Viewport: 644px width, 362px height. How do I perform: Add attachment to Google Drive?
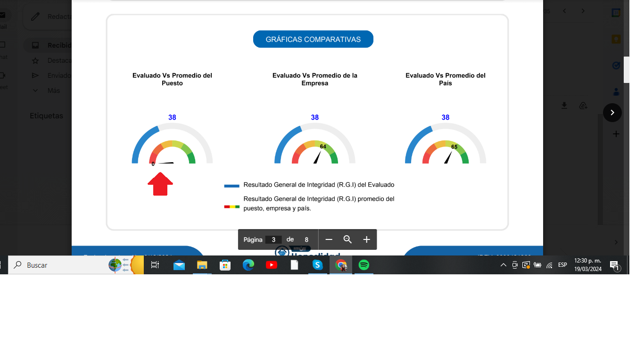pos(583,106)
